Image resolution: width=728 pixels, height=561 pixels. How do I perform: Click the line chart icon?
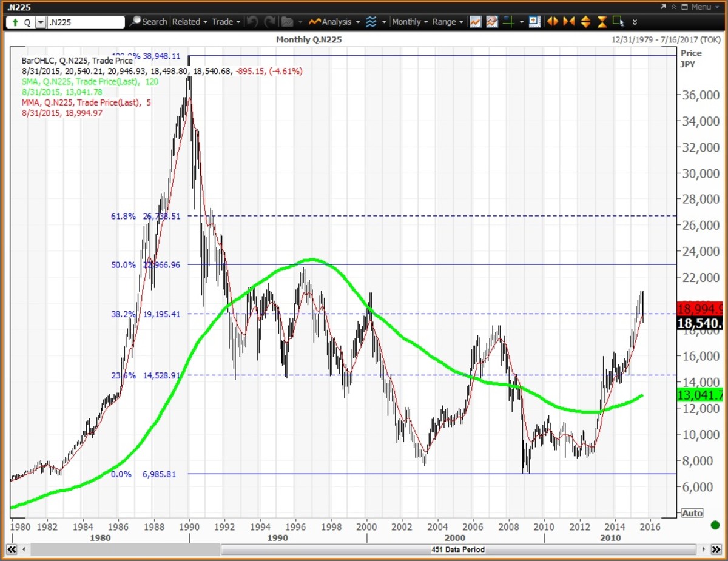[x=476, y=22]
